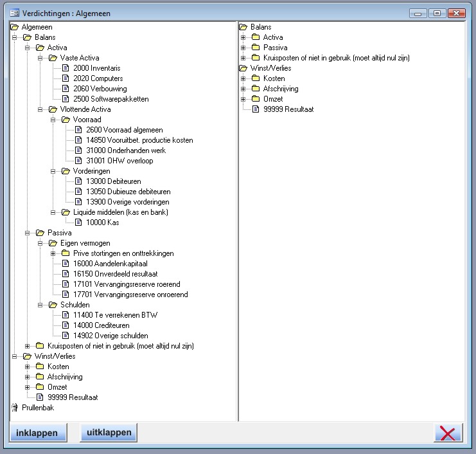Click the open folder icon of Voorraad
The height and width of the screenshot is (454, 476).
66,120
